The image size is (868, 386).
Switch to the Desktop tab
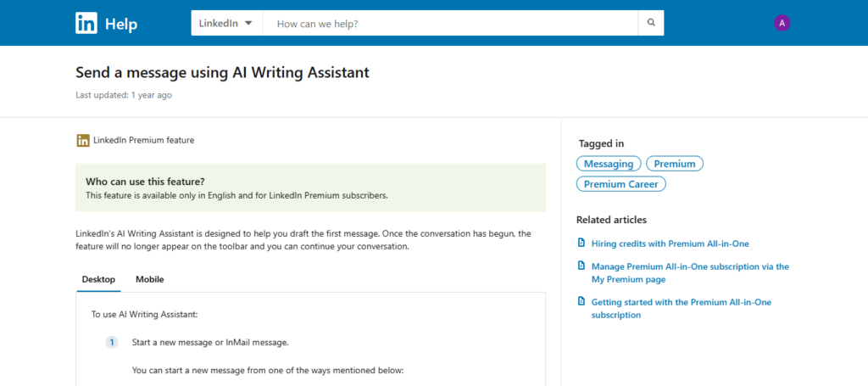(x=98, y=279)
